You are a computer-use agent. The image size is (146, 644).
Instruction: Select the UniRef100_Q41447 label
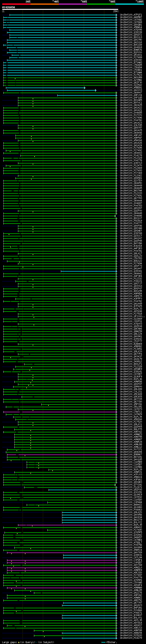coord(131,268)
